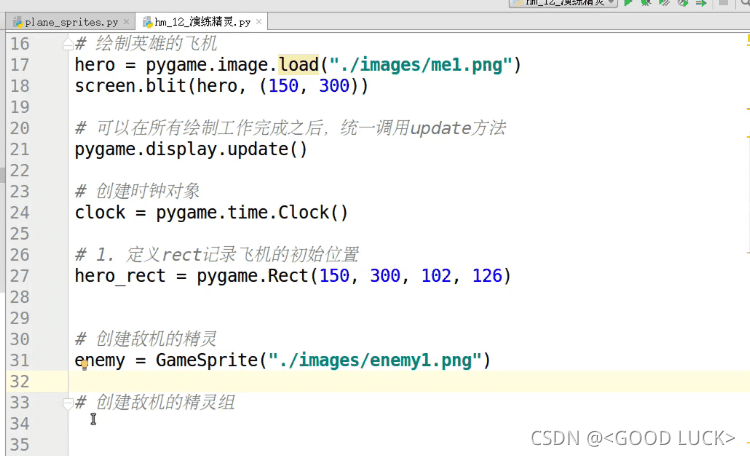
Task: Click the warning stripe mark beside line 19
Action: [748, 109]
